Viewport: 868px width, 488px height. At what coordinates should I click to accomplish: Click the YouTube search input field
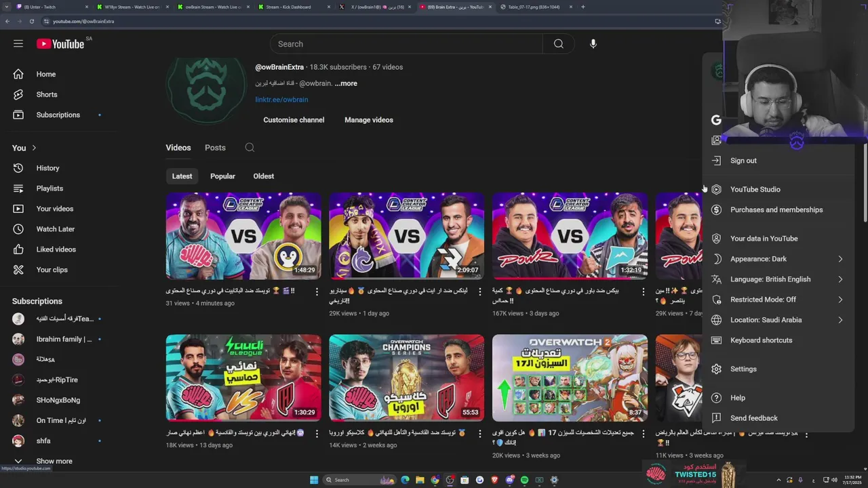[x=407, y=44]
